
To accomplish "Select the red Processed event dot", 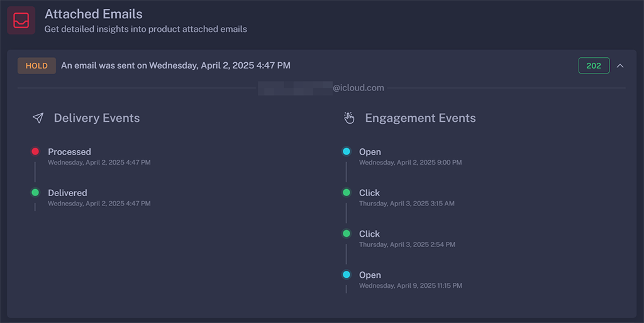I will coord(35,151).
